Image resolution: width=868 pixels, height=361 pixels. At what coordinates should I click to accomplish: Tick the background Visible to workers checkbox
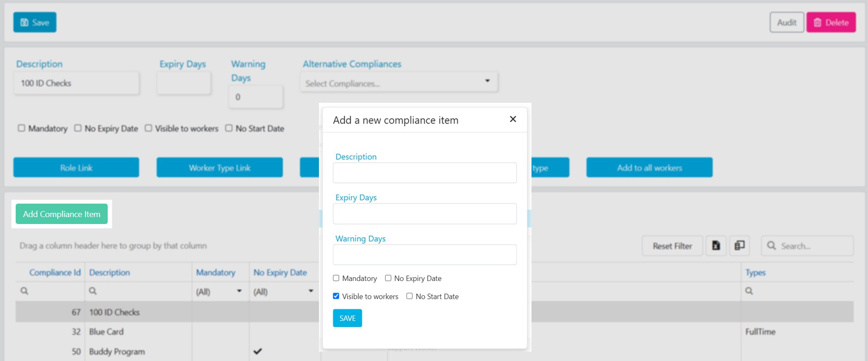(x=148, y=128)
